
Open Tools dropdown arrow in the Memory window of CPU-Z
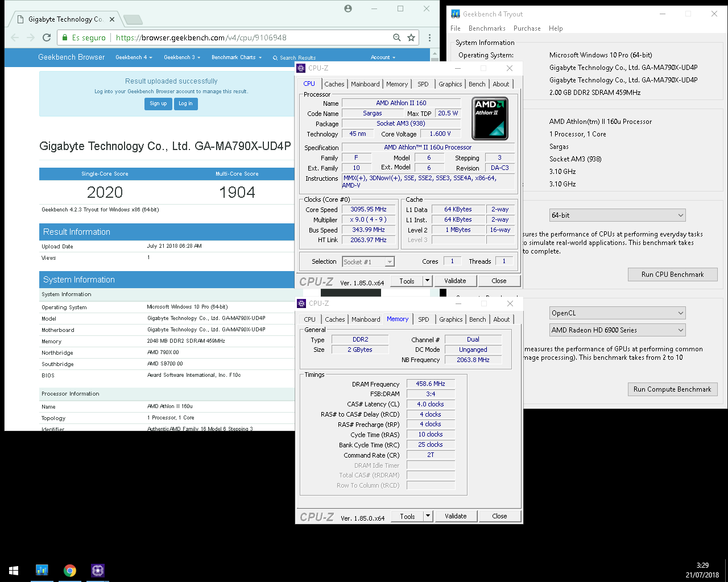pyautogui.click(x=429, y=516)
